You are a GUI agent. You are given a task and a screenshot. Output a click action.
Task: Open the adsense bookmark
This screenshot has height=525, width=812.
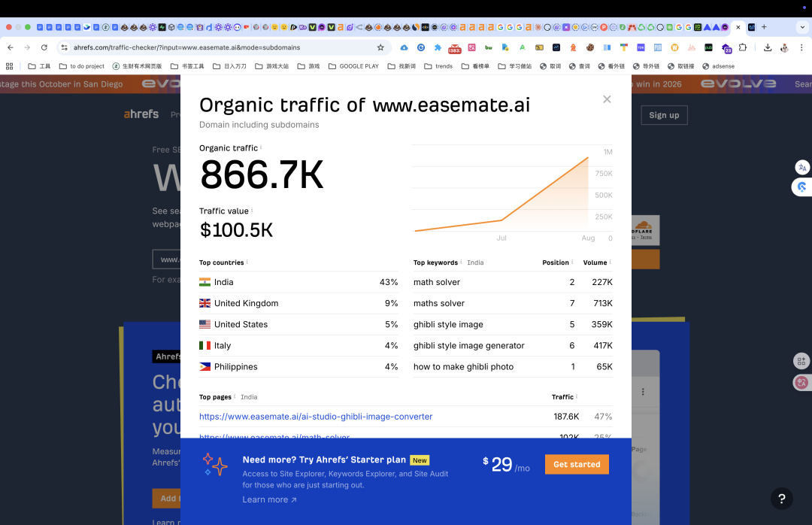tap(718, 66)
